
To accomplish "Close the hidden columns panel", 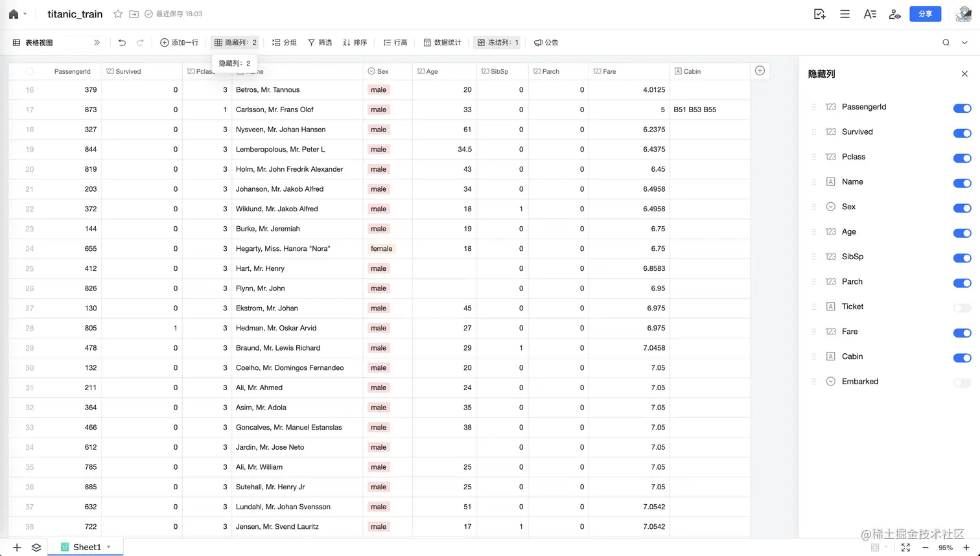I will [964, 74].
